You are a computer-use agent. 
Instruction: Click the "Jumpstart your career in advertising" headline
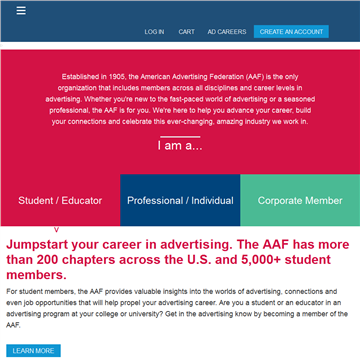(178, 260)
